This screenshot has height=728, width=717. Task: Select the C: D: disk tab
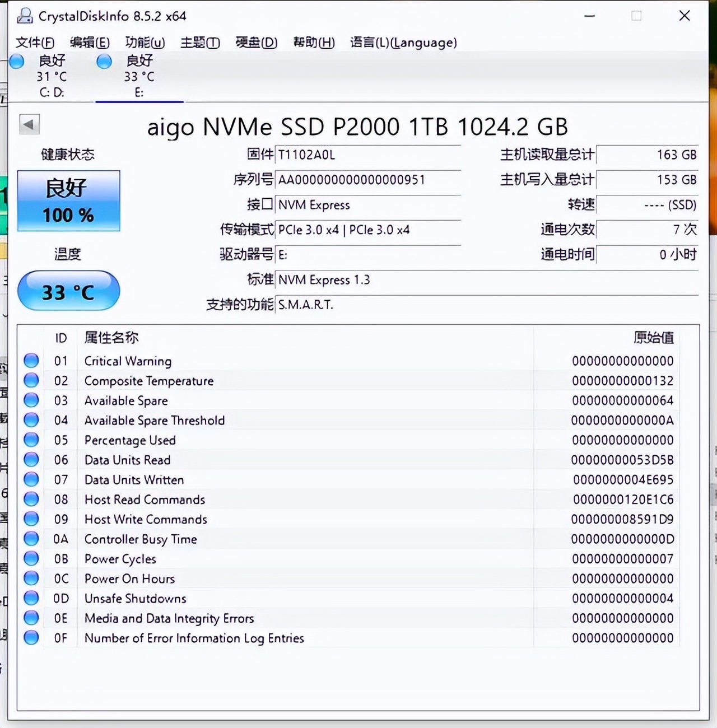coord(52,77)
